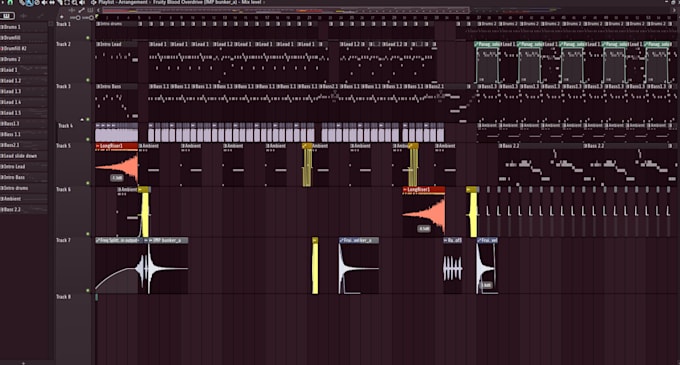Viewport: 680px width, 365px height.
Task: Click the gain label on Track 5 LongRiser1 clip
Action: (x=117, y=178)
